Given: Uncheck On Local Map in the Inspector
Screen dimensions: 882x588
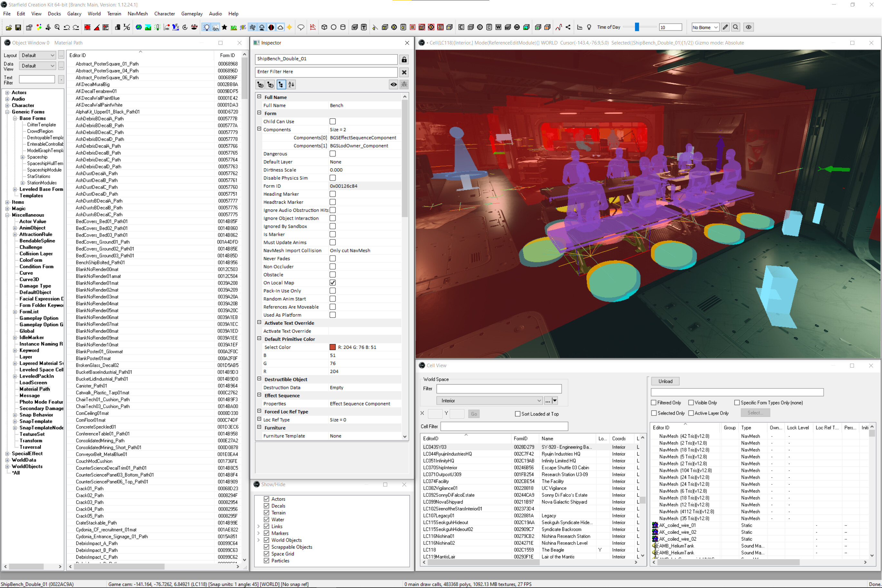Looking at the screenshot, I should click(x=333, y=282).
